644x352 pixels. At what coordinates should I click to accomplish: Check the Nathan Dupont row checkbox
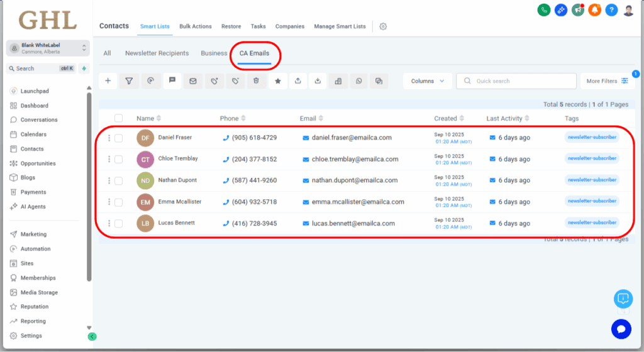click(x=119, y=180)
